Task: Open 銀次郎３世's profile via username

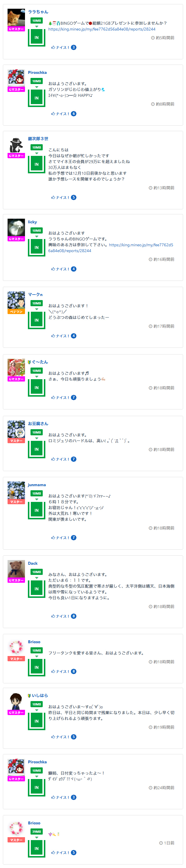Action: tap(38, 139)
